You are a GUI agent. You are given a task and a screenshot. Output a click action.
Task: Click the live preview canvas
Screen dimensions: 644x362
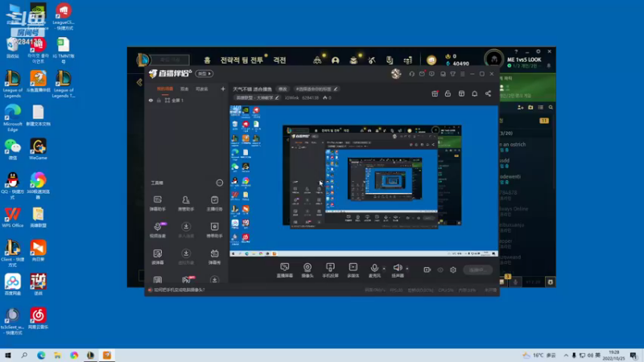[364, 180]
